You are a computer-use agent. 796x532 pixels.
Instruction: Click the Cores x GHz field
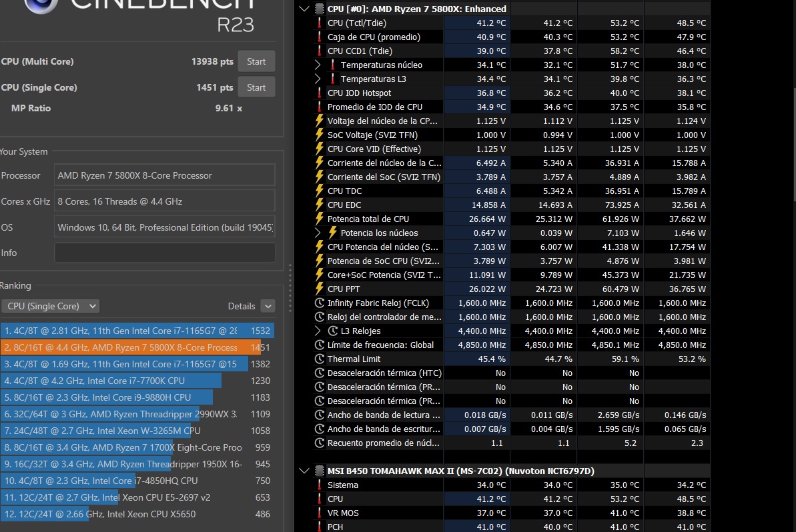(x=165, y=201)
